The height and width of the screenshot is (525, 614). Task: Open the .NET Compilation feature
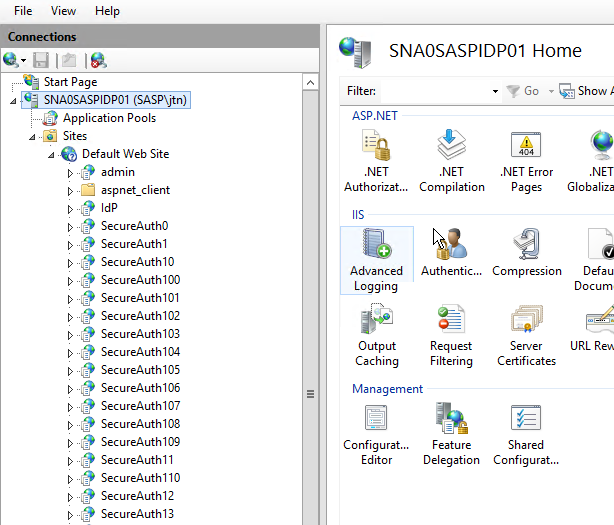point(451,161)
